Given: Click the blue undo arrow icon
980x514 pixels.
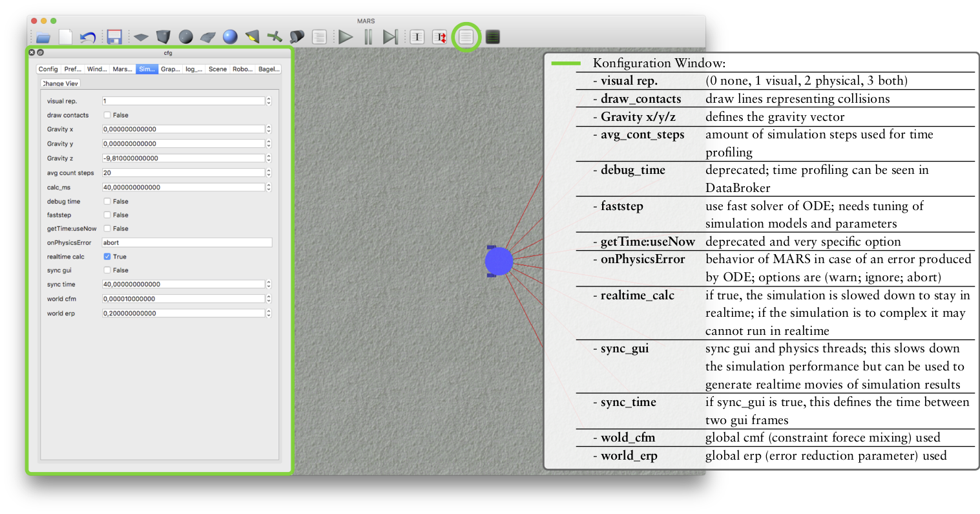Looking at the screenshot, I should click(x=87, y=37).
